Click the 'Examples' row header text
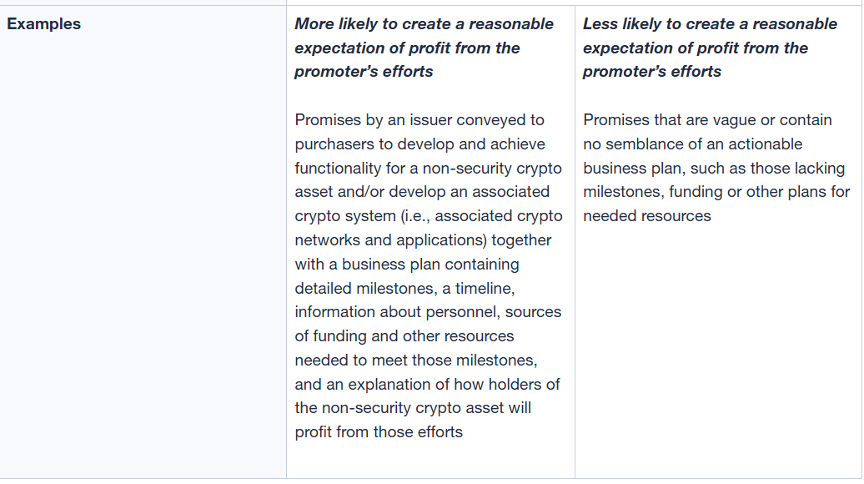Viewport: 864px width, 484px height. click(44, 24)
